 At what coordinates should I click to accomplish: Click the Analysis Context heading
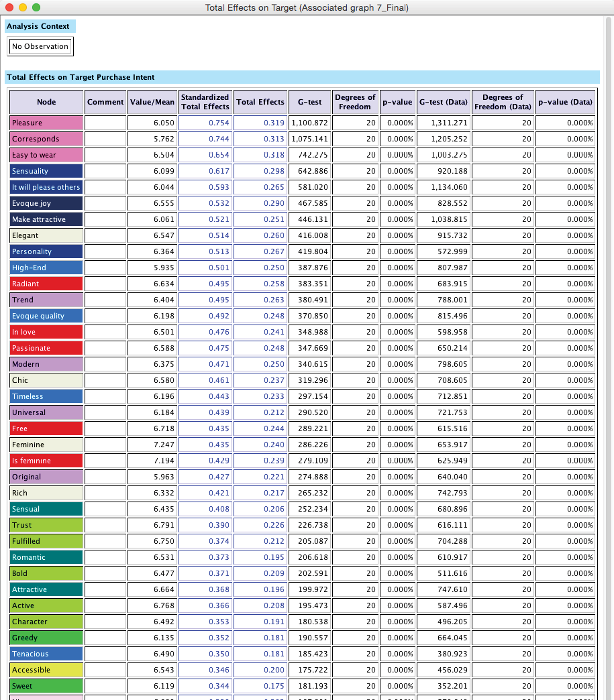tap(38, 26)
